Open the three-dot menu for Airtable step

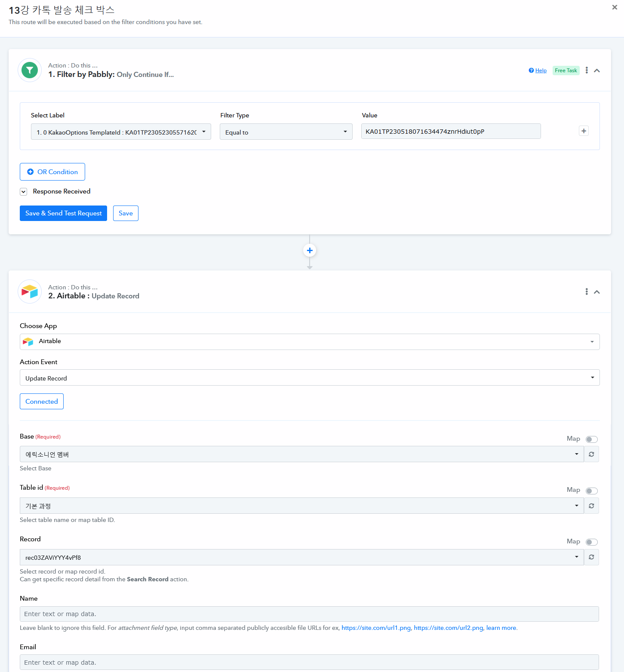click(x=587, y=292)
